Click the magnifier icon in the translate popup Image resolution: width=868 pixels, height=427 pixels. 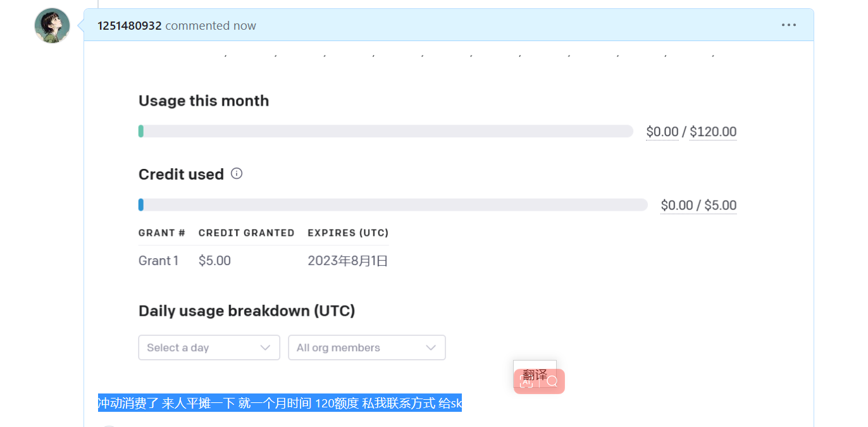[551, 381]
